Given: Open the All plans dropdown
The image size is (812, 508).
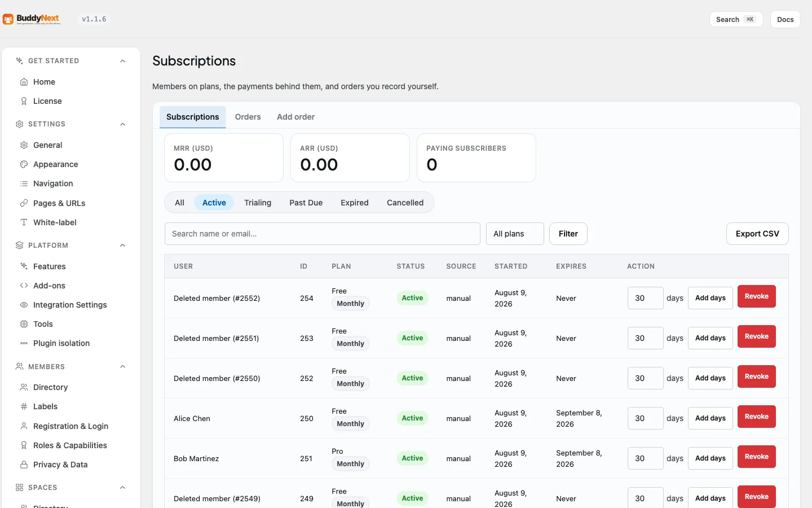Looking at the screenshot, I should pos(515,234).
